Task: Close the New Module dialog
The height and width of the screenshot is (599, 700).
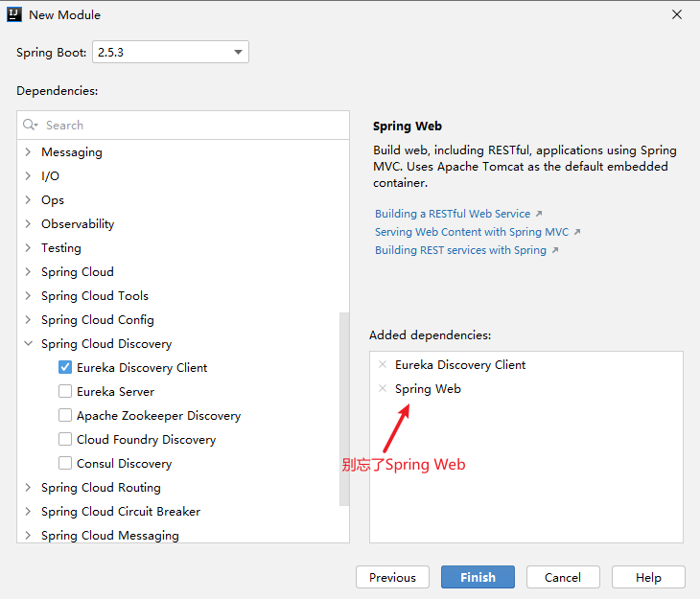Action: pos(677,14)
